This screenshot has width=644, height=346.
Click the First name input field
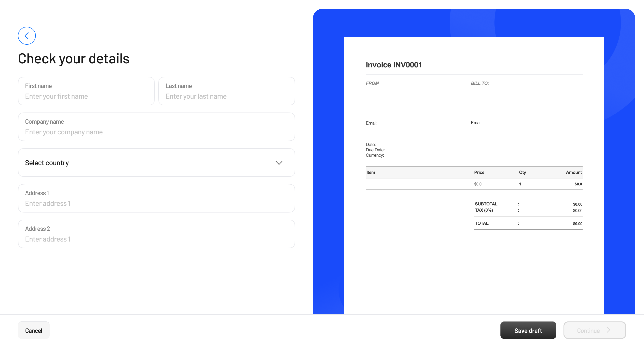pos(86,96)
